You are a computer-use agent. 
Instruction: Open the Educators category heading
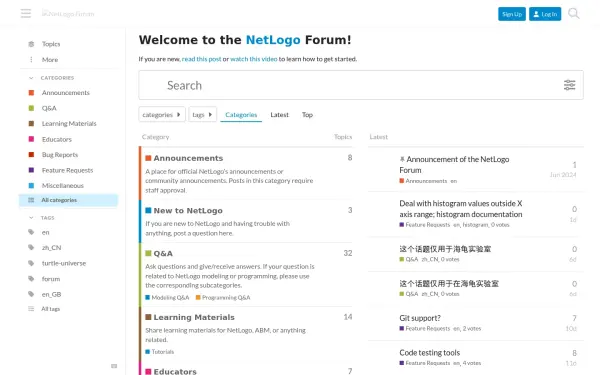coord(175,371)
